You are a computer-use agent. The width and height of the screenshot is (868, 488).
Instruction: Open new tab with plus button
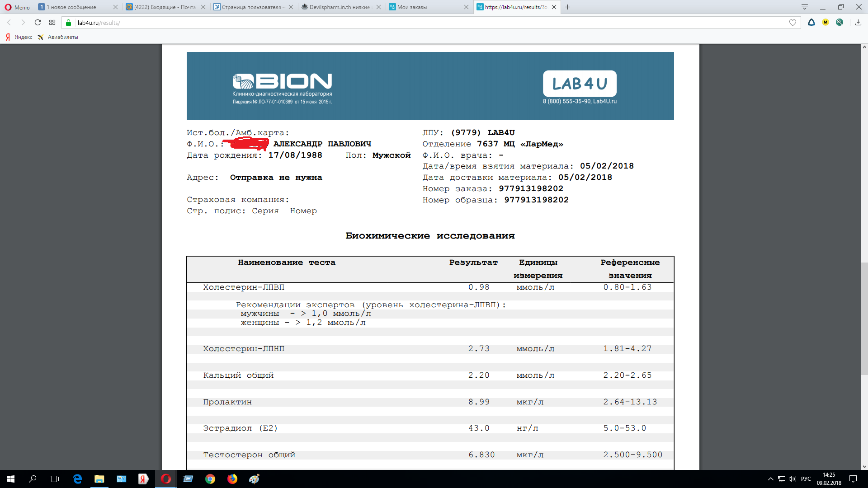click(568, 7)
